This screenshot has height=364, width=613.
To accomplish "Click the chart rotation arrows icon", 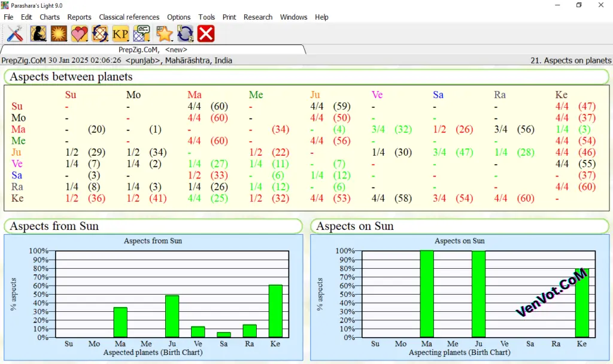I will (100, 34).
